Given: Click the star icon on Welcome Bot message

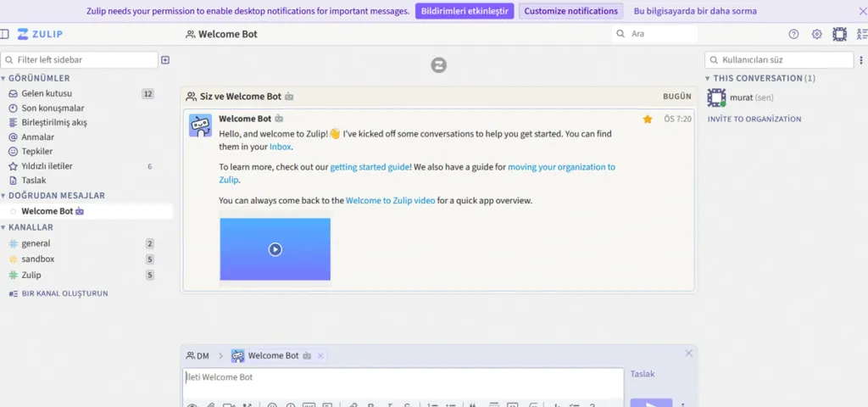Looking at the screenshot, I should [648, 120].
